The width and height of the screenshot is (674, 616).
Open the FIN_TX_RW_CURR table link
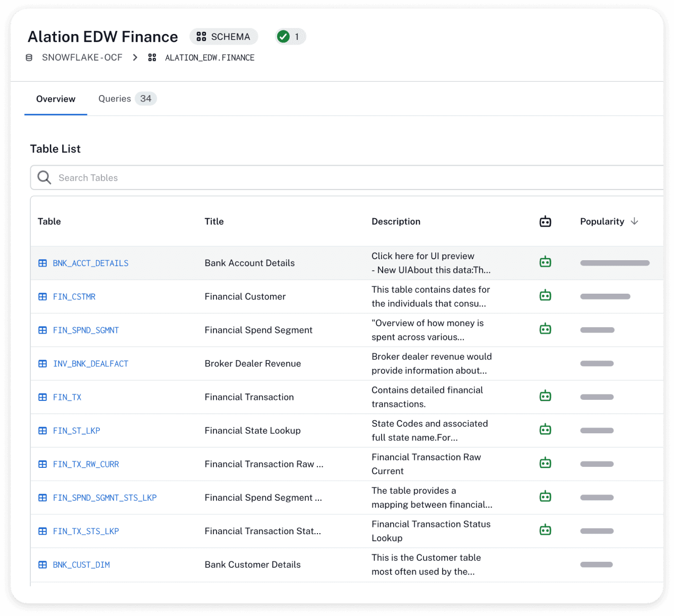(85, 464)
